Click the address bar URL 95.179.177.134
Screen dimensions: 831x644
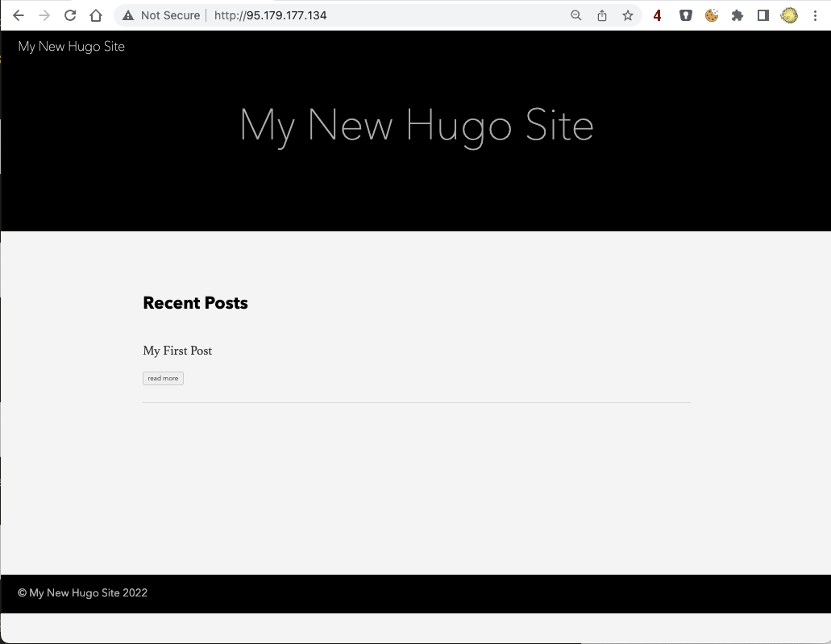(270, 15)
